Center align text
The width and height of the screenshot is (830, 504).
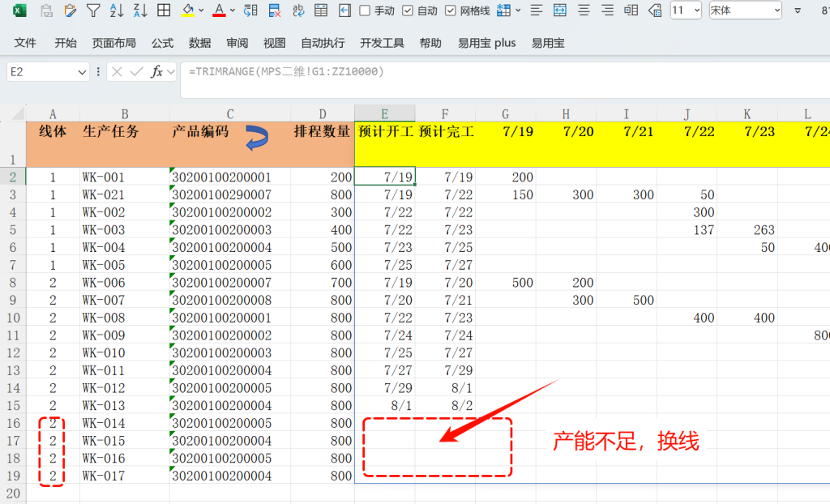(584, 10)
